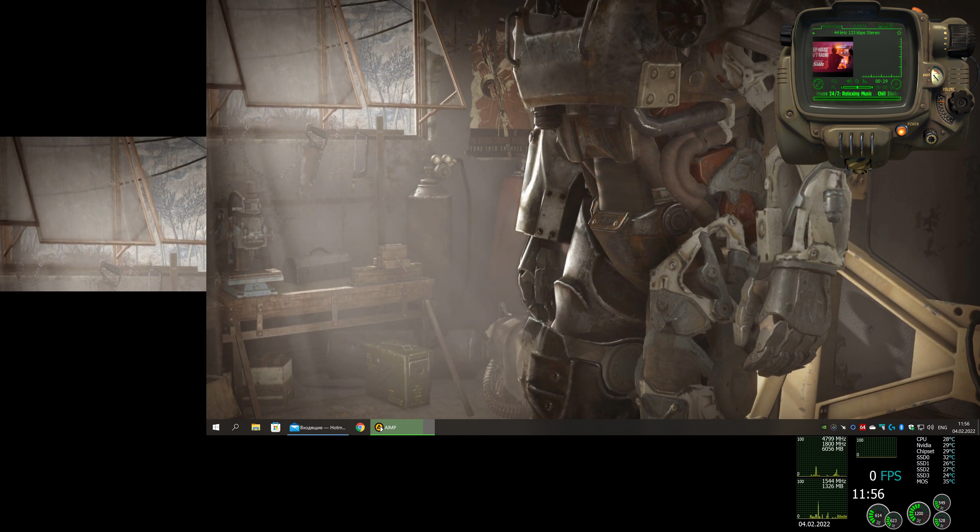980x532 pixels.
Task: Click the fan gauge showing 549
Action: pyautogui.click(x=942, y=503)
